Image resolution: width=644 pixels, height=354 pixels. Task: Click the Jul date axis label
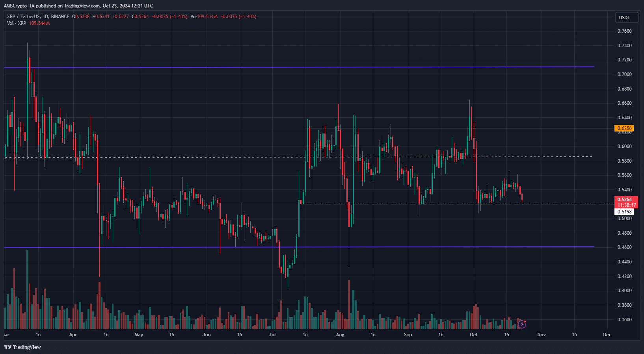[272, 335]
